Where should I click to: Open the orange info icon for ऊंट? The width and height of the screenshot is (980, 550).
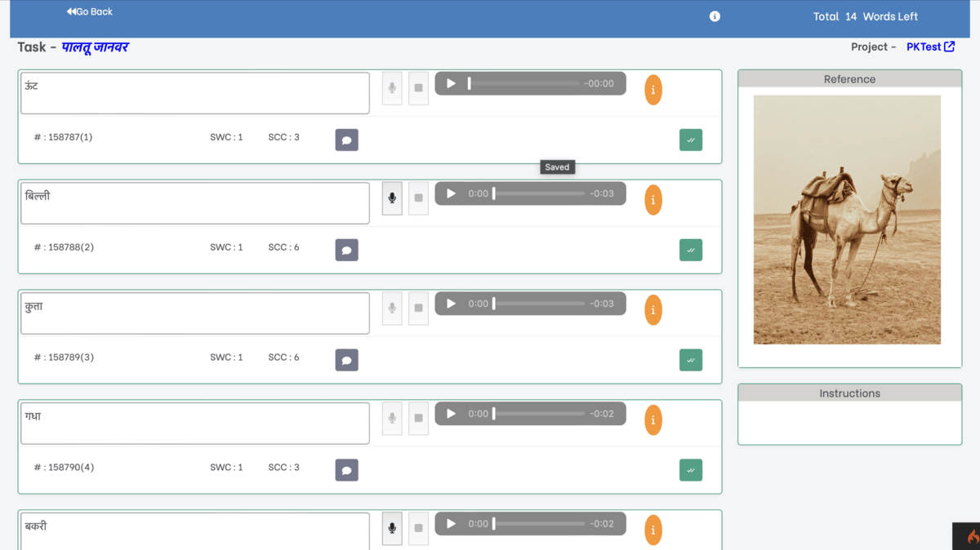click(653, 90)
